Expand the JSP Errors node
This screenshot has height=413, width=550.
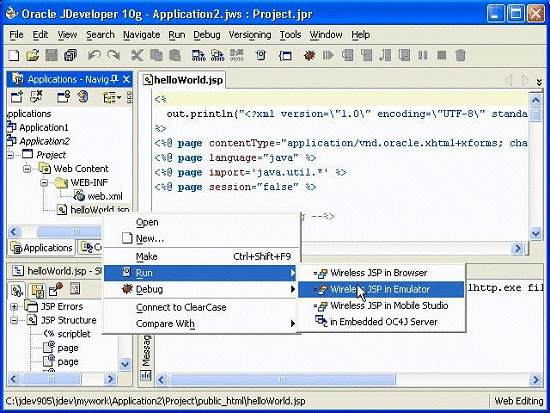tap(14, 307)
